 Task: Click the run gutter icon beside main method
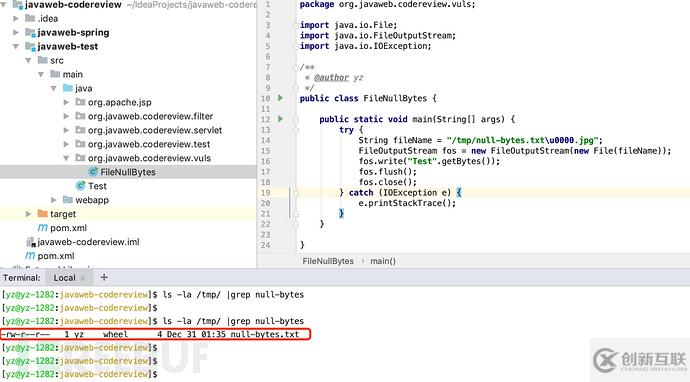(x=281, y=119)
